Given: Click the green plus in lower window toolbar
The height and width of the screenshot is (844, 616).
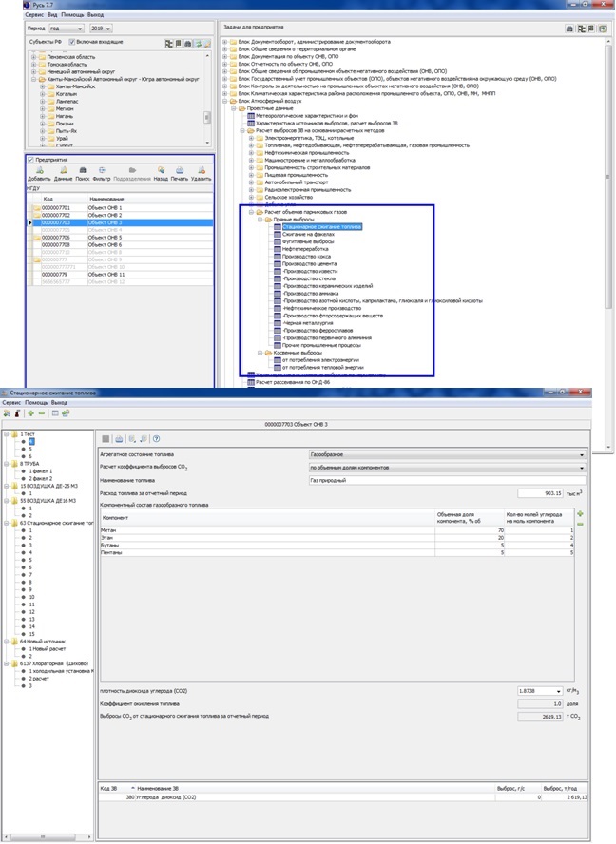Looking at the screenshot, I should (31, 413).
